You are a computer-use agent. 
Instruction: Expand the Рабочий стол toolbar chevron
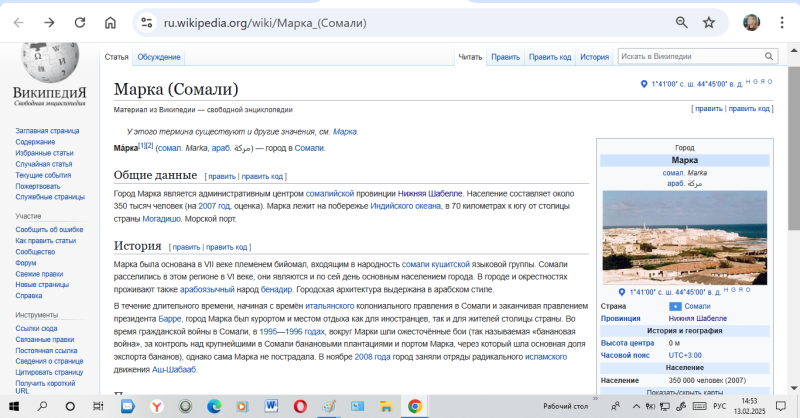tap(595, 399)
